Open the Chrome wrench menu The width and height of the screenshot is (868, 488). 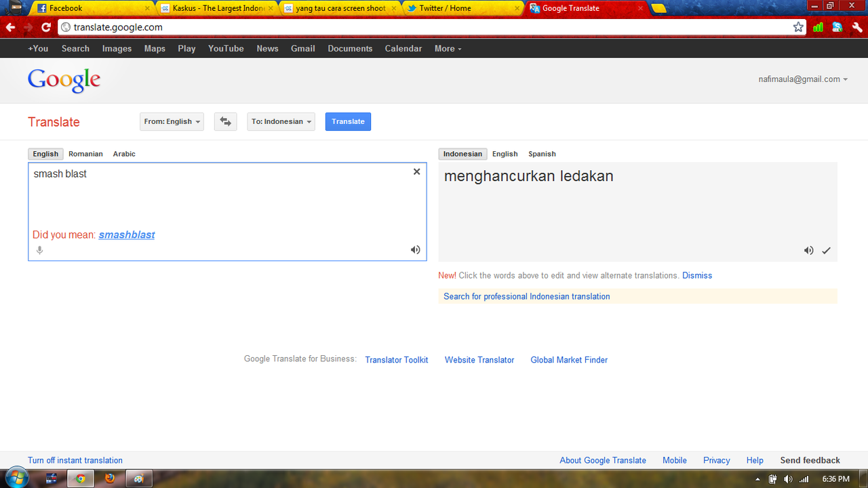pyautogui.click(x=857, y=27)
